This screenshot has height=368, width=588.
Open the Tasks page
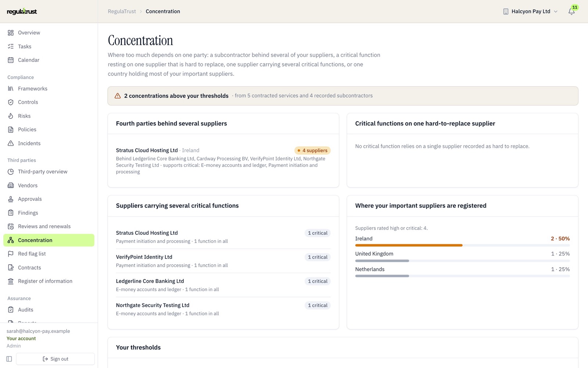(x=49, y=46)
